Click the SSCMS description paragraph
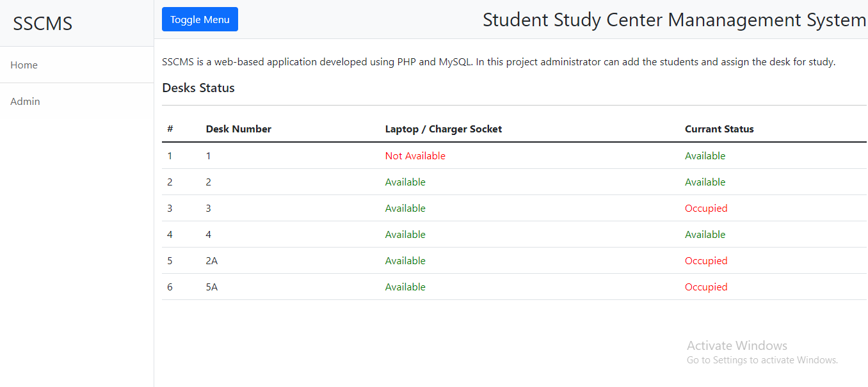Screen dimensions: 868x387 499,62
